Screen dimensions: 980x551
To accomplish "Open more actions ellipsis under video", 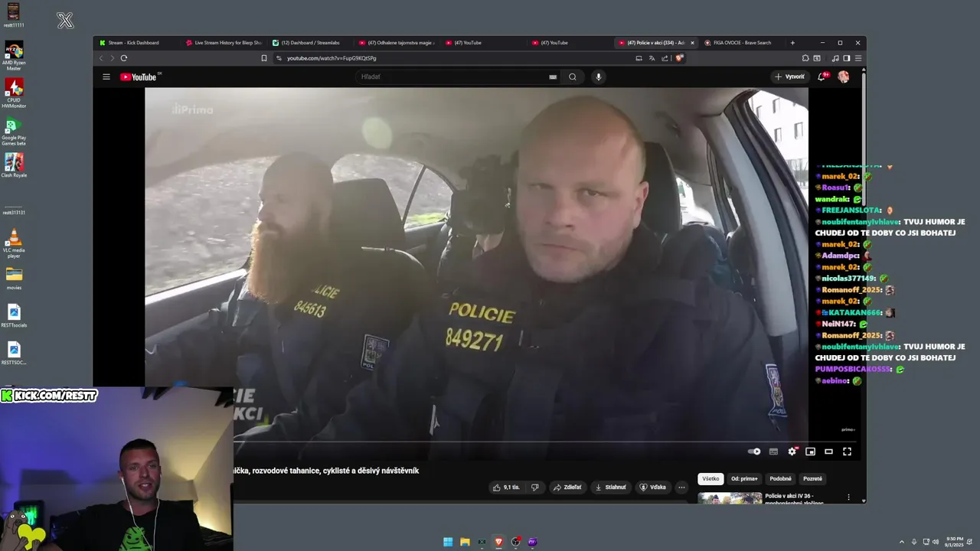I will (x=681, y=487).
